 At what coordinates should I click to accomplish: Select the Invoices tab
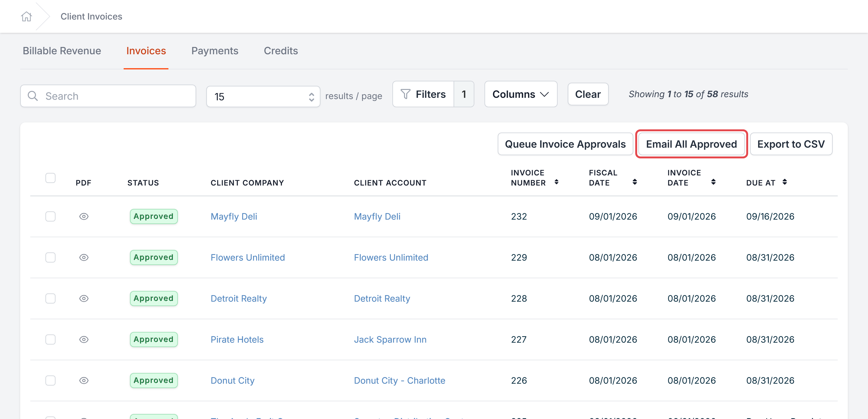click(x=146, y=51)
